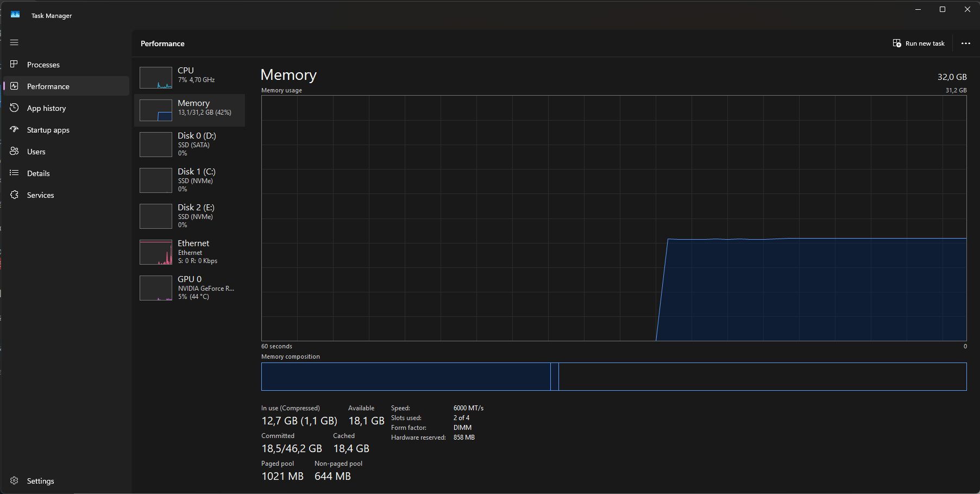Select the CPU mini graph thumbnail

click(156, 78)
